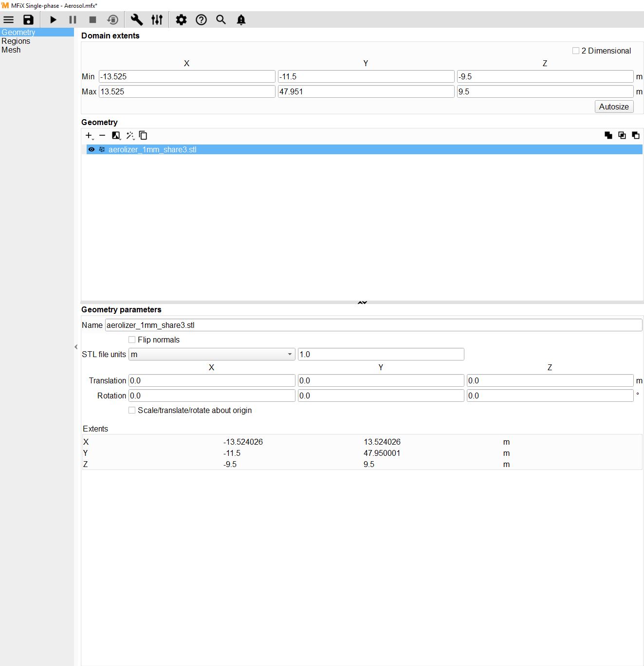
Task: Edit the STL units scale factor 1.0
Action: [381, 354]
